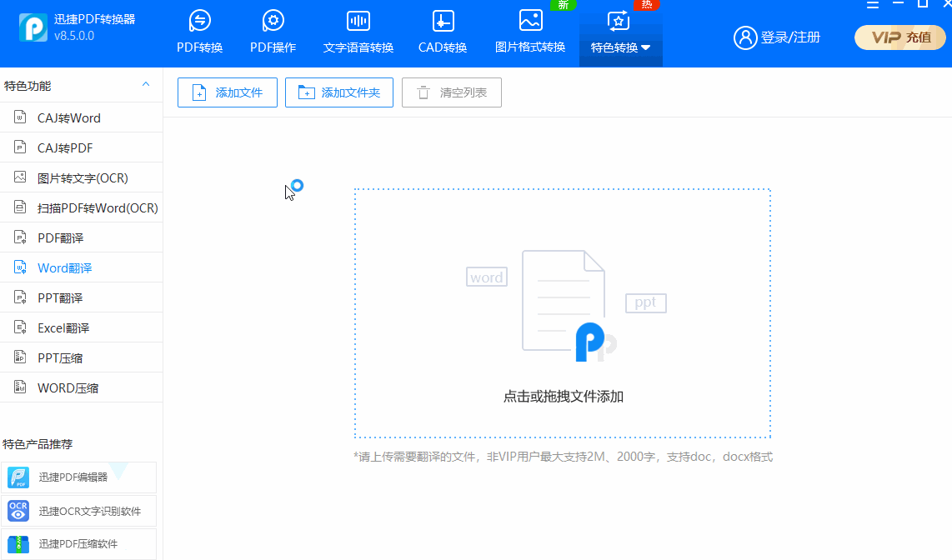This screenshot has width=952, height=560.
Task: Click the 添加文件 button
Action: click(x=227, y=92)
